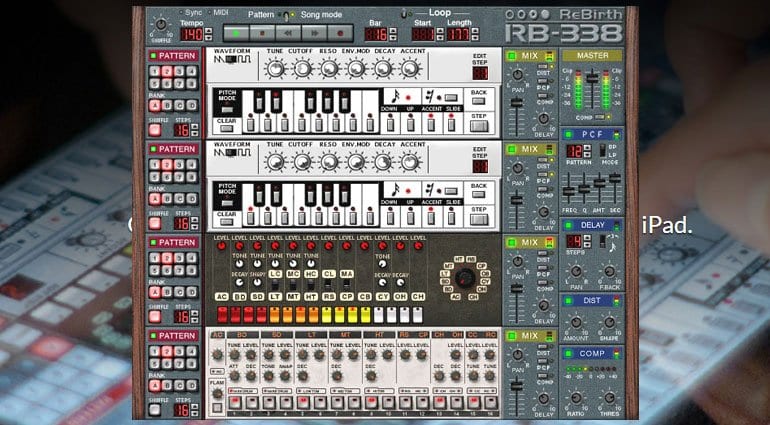Viewport: 770px width, 425px height.
Task: Adjust Steps stepper in second Pattern section
Action: [x=195, y=224]
